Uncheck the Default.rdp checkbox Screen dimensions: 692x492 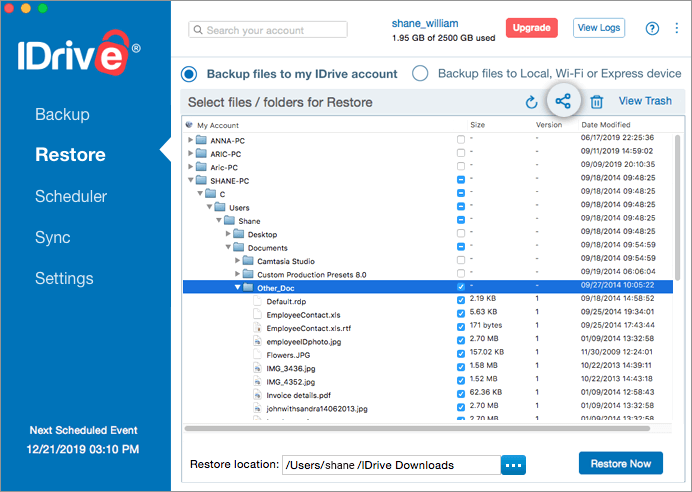pyautogui.click(x=461, y=300)
